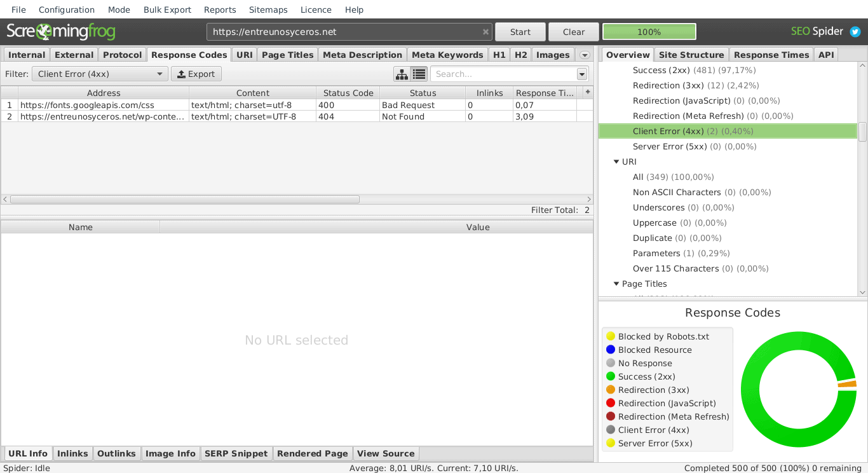The width and height of the screenshot is (868, 473).
Task: Click the Start button
Action: pos(520,32)
